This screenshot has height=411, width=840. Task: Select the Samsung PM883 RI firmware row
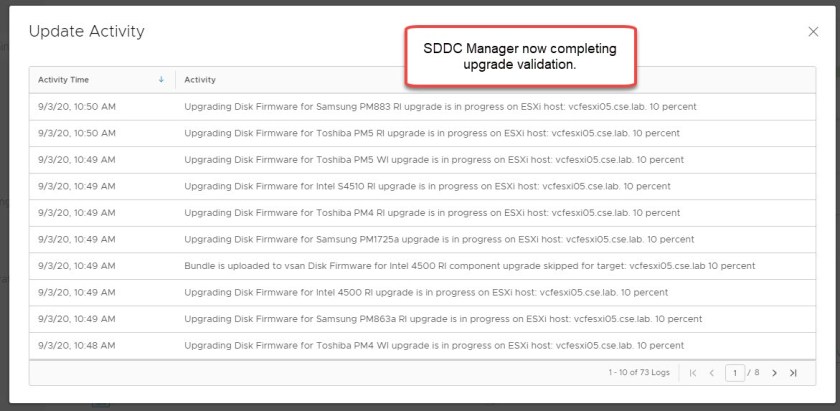pos(440,105)
